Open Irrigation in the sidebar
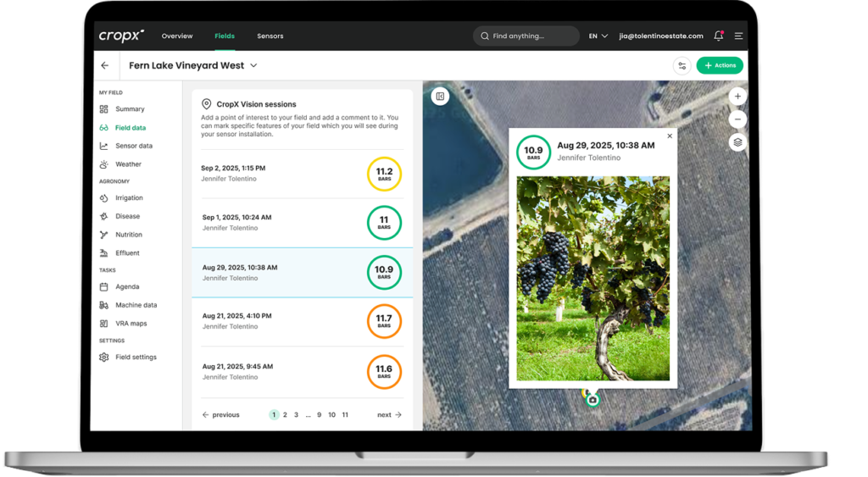This screenshot has width=868, height=477. pos(129,198)
